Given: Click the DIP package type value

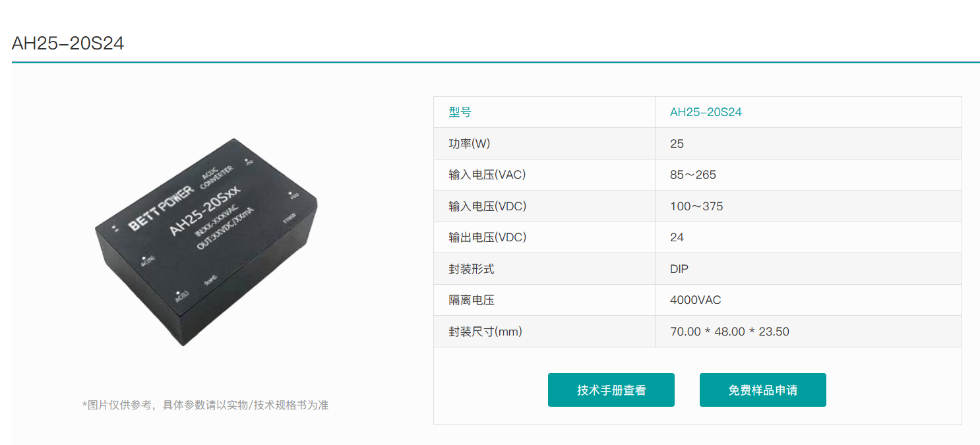Looking at the screenshot, I should 679,269.
